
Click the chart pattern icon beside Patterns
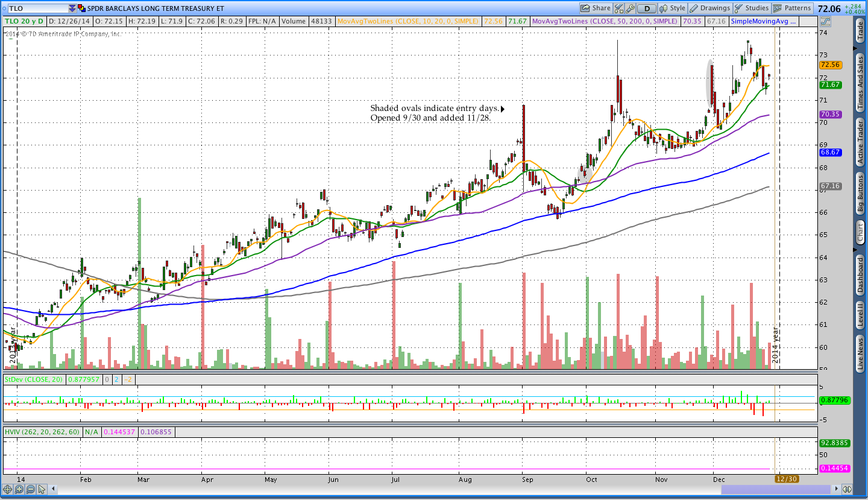pyautogui.click(x=778, y=8)
